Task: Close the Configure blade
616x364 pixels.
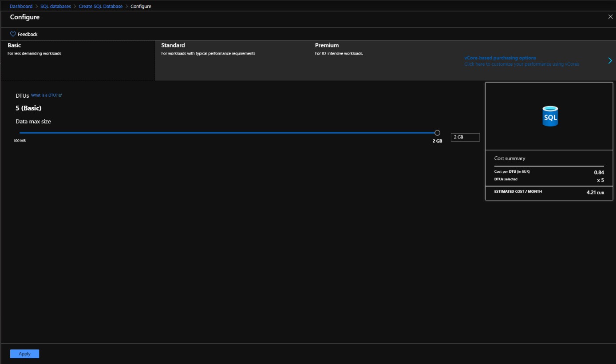Action: tap(610, 16)
